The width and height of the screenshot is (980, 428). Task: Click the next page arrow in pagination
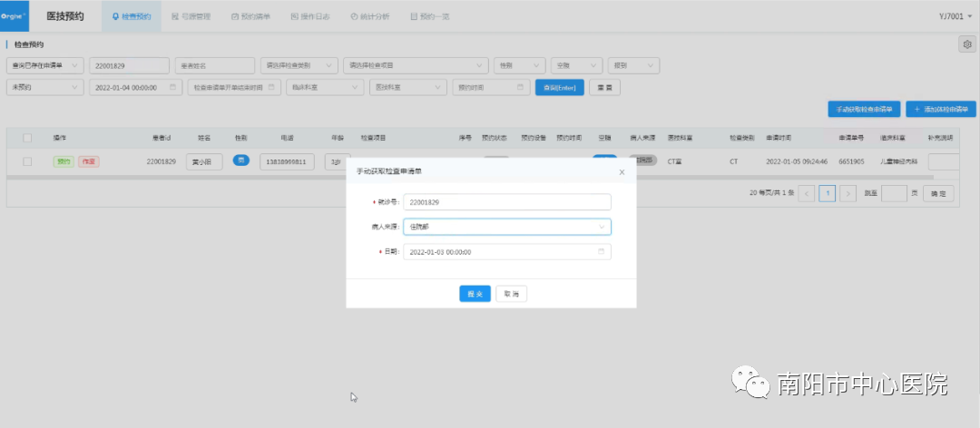pos(848,193)
